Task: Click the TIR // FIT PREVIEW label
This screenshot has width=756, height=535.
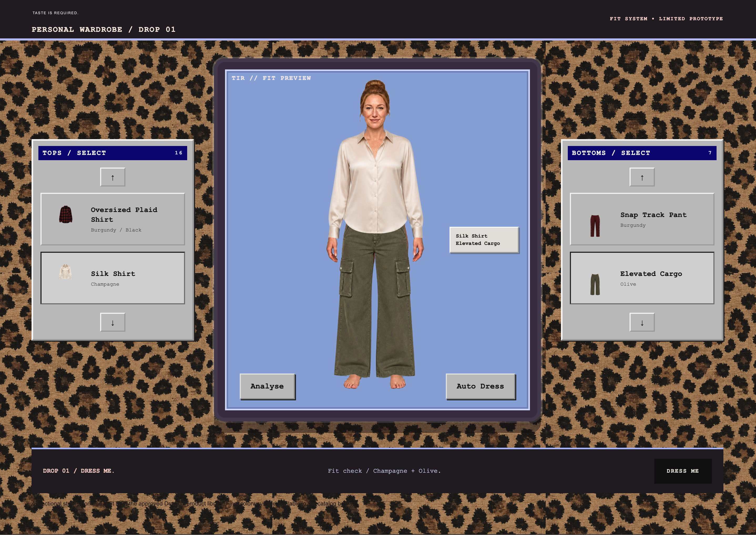Action: pyautogui.click(x=271, y=78)
